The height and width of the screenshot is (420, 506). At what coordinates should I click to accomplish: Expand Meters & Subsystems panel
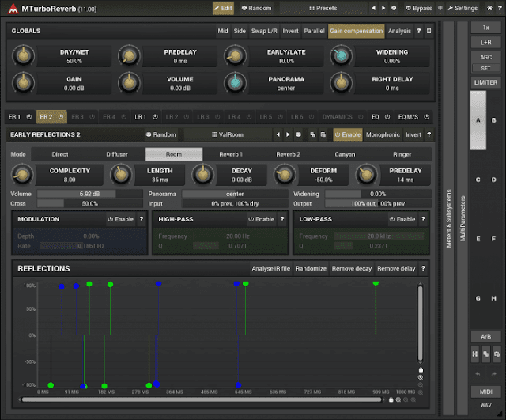(448, 218)
